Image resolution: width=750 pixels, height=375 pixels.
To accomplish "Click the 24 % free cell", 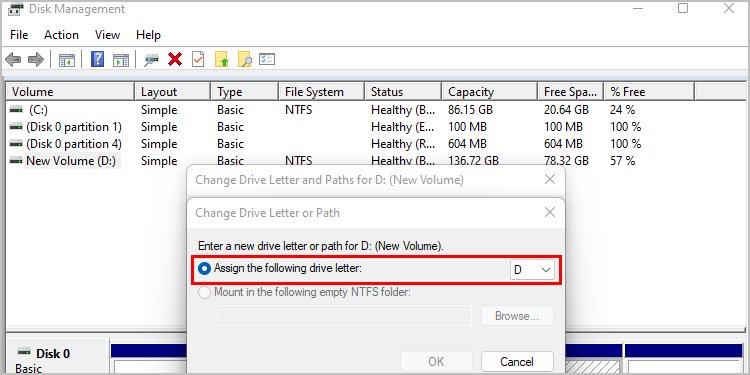I will 622,110.
